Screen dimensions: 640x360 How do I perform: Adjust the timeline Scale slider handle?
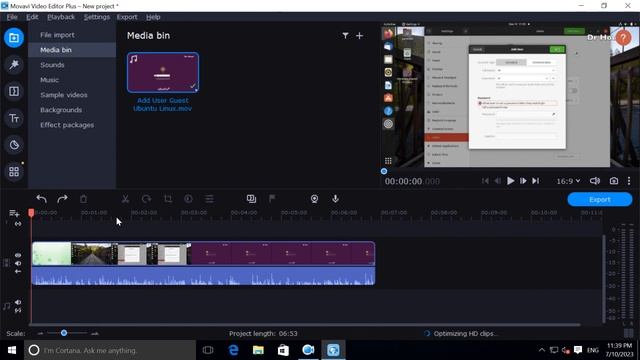[x=64, y=333]
